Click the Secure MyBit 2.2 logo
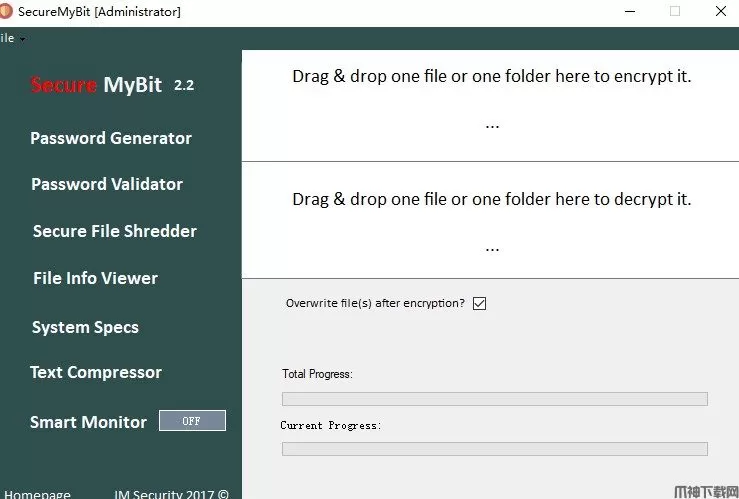The image size is (739, 499). tap(112, 85)
